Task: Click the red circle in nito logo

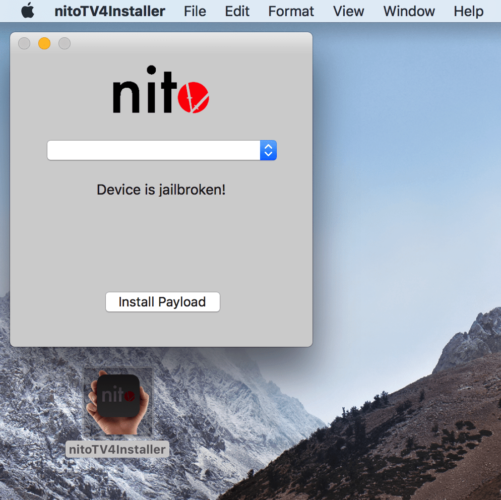Action: tap(193, 97)
